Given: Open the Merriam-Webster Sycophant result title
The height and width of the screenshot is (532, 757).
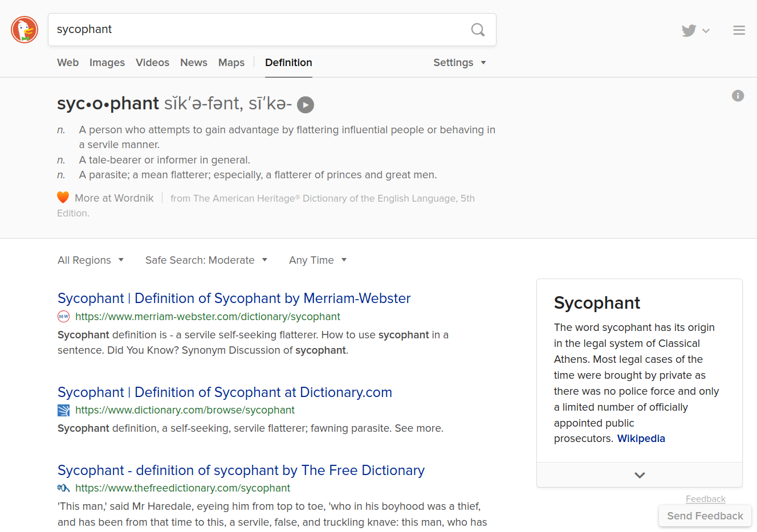Looking at the screenshot, I should [x=234, y=298].
